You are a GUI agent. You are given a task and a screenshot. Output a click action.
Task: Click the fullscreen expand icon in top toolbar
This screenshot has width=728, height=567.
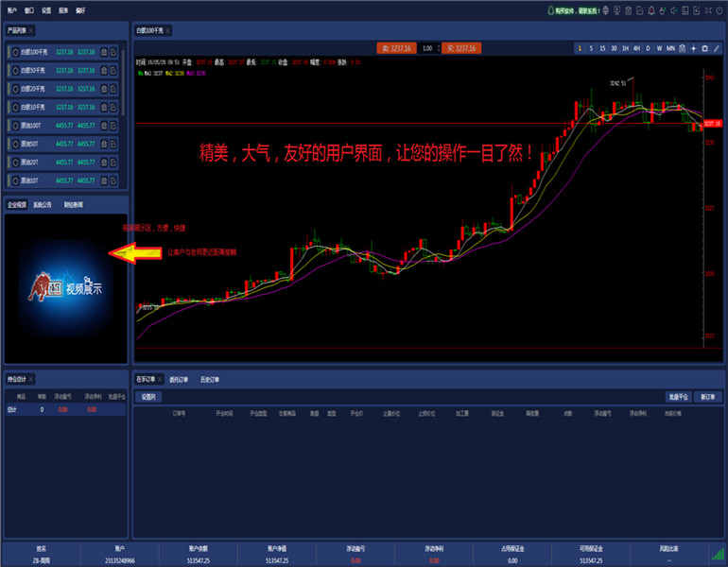click(708, 10)
